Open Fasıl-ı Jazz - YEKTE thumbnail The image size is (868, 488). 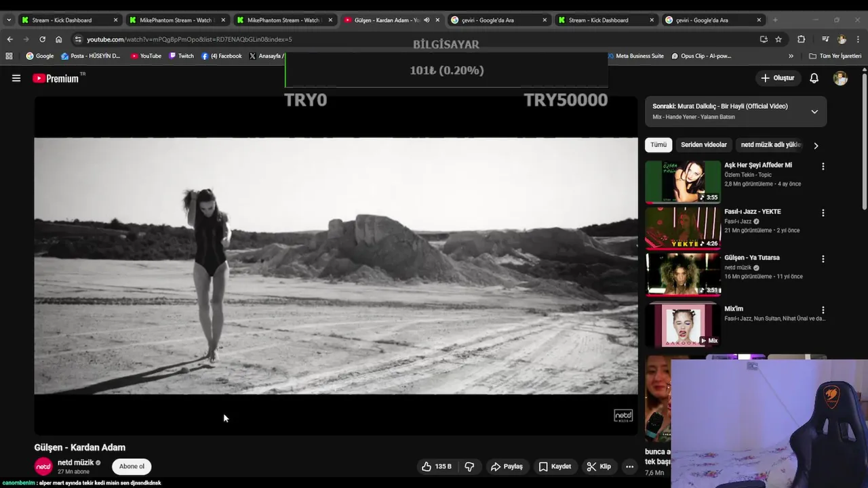683,228
